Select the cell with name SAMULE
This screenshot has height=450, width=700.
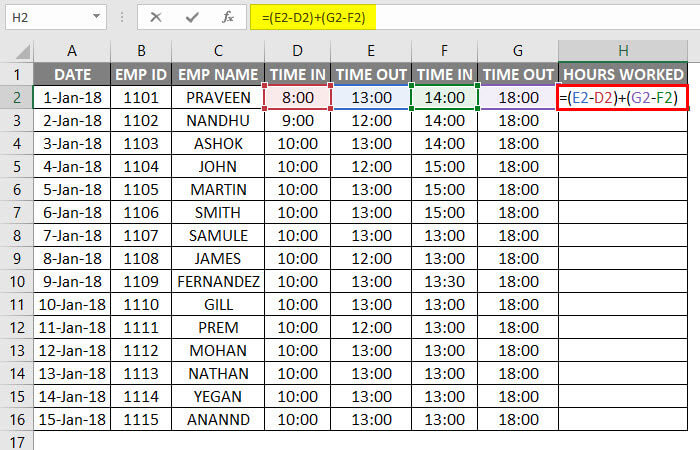[218, 236]
